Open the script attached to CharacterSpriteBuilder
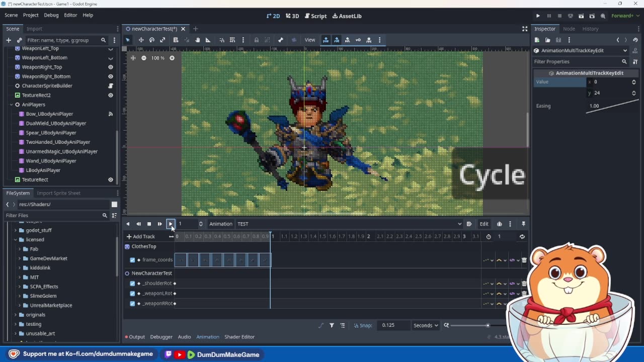Screen dimensions: 644x362 click(x=111, y=86)
